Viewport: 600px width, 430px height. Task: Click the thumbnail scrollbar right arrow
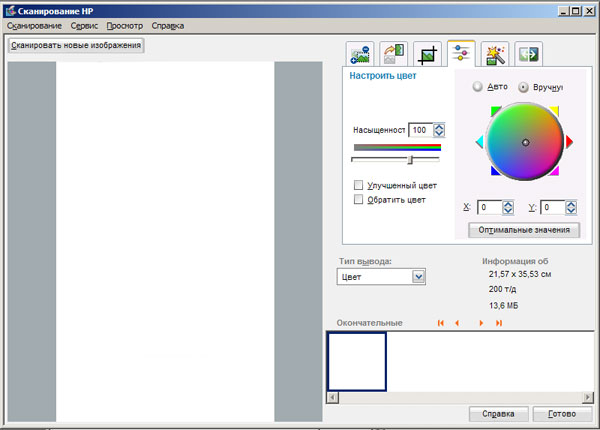587,397
